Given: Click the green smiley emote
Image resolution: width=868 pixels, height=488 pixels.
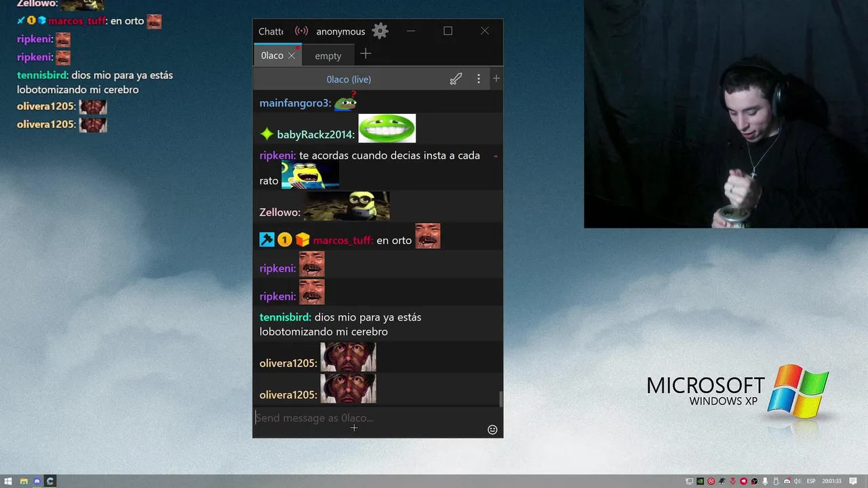Looking at the screenshot, I should [x=387, y=128].
